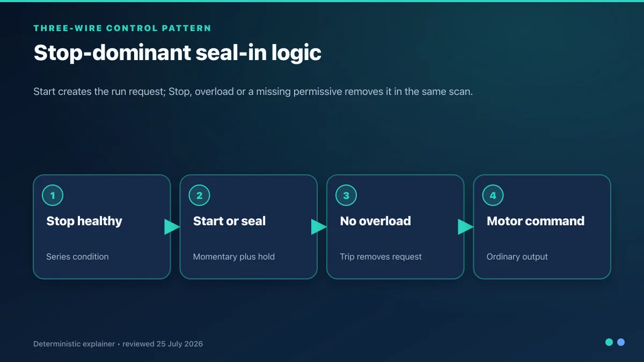Click the number 2 circle badge
644x362 pixels.
[x=199, y=195]
